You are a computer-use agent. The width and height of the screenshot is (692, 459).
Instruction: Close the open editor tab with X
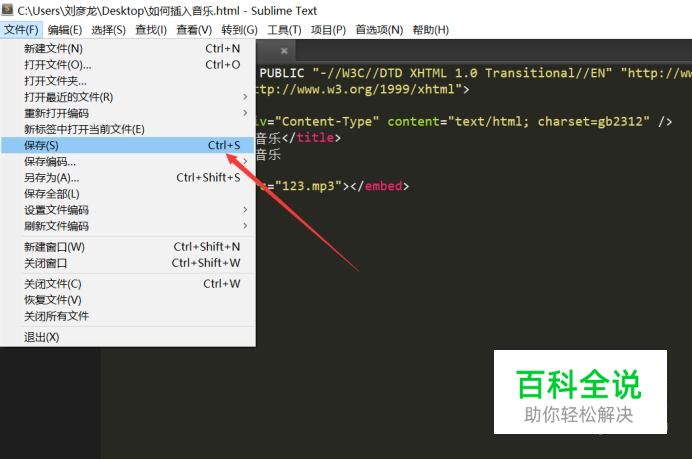click(284, 51)
